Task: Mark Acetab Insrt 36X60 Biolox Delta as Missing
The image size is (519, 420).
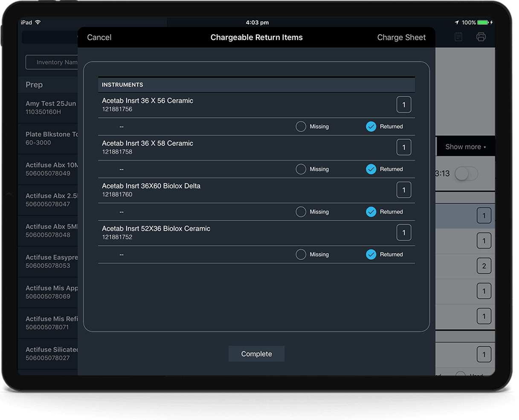Action: 301,212
